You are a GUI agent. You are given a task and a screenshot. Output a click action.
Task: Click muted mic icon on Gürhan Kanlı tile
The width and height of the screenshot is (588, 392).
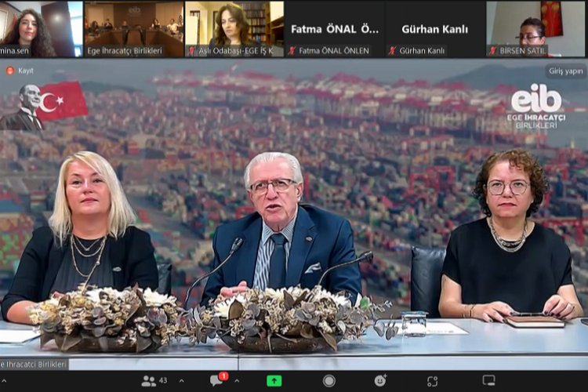pos(393,51)
